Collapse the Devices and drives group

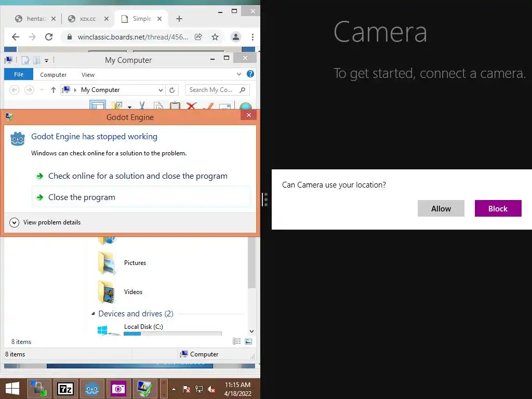click(x=94, y=314)
